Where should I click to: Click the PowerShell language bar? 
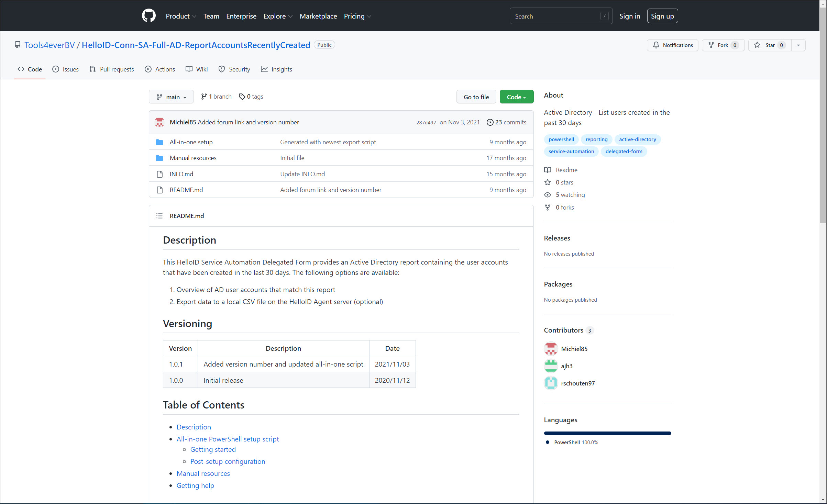pos(607,433)
